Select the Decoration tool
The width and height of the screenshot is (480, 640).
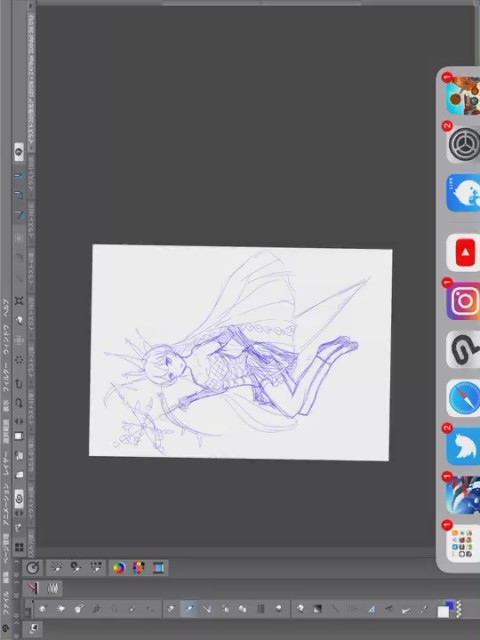point(243,609)
